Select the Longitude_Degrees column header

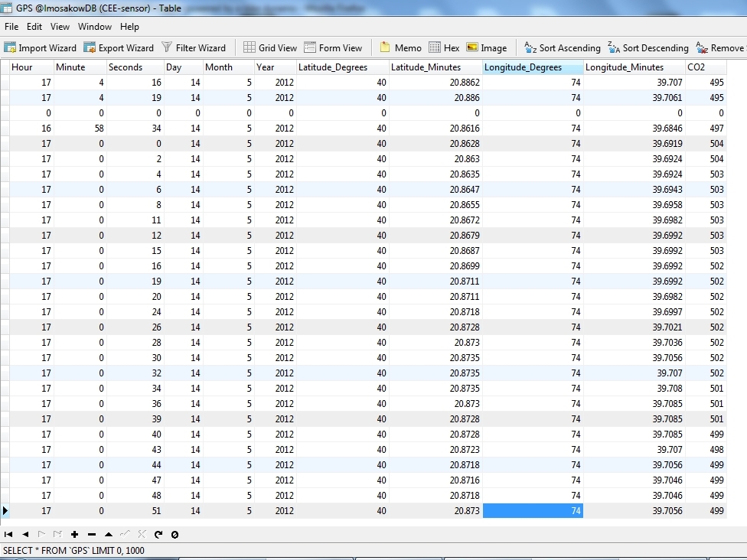click(533, 67)
